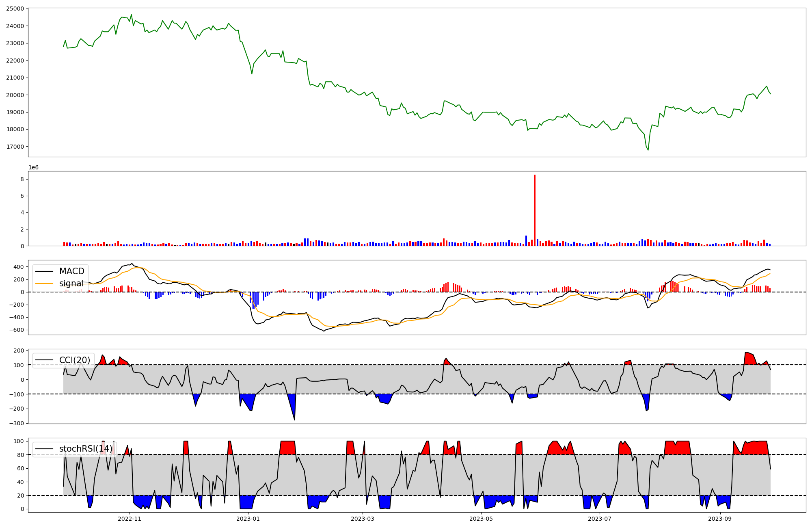Click the -600 MACD axis tick label

[x=17, y=330]
